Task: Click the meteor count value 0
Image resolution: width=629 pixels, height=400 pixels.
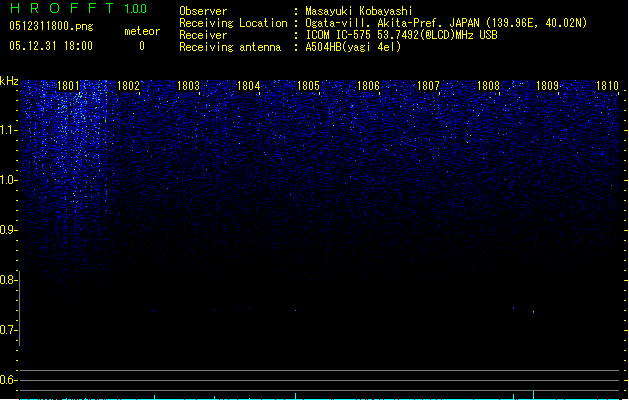Action: click(142, 46)
